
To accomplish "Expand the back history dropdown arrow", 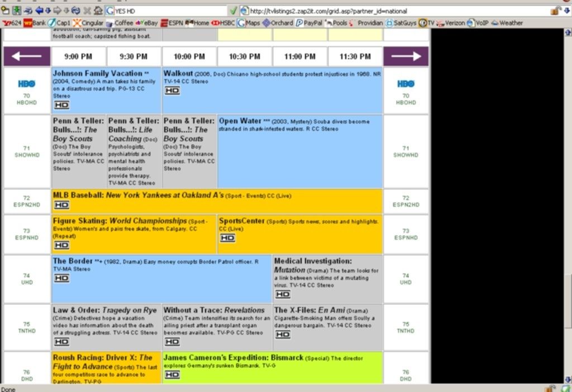I will click(x=48, y=11).
